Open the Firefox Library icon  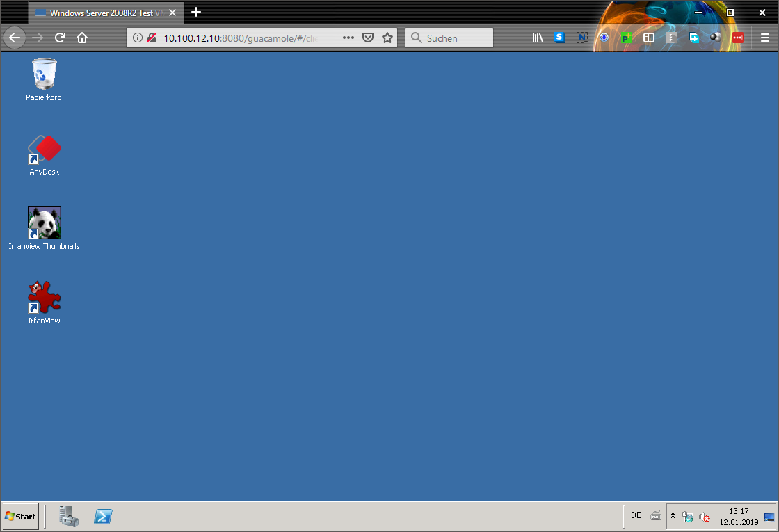[x=538, y=38]
